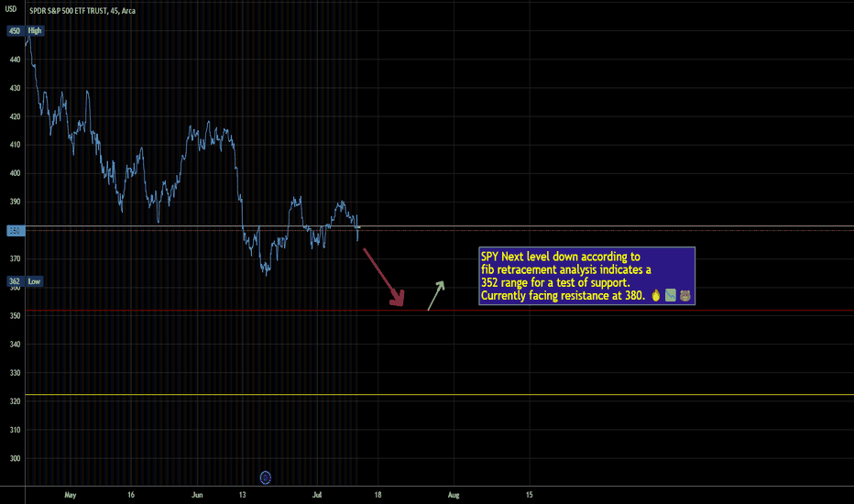Click the 430 price axis label

point(15,88)
